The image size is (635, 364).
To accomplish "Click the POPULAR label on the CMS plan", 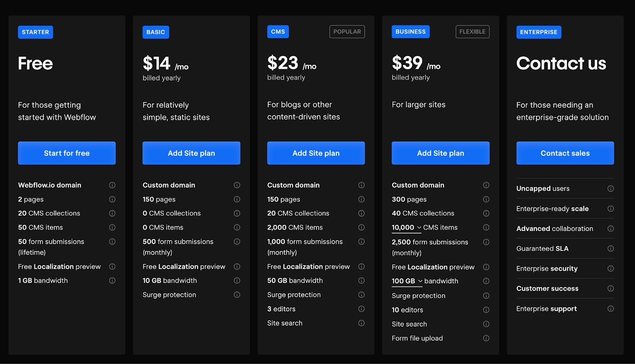I will [347, 31].
